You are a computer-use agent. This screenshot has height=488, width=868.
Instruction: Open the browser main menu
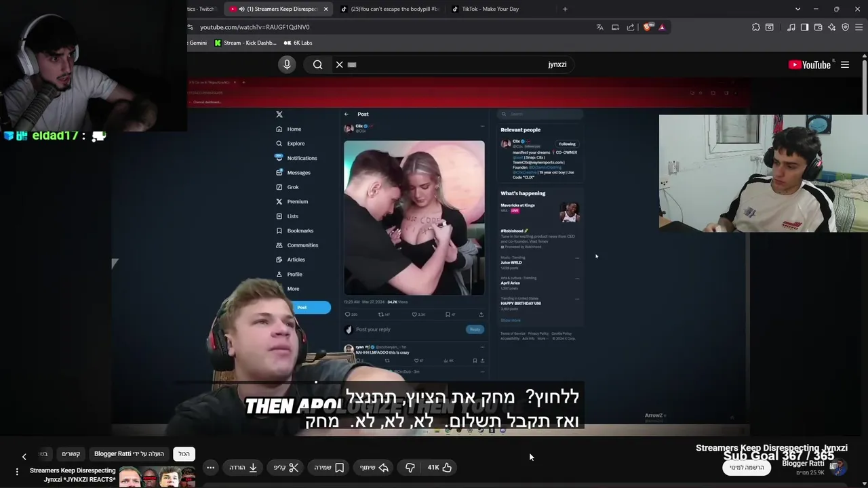point(859,27)
